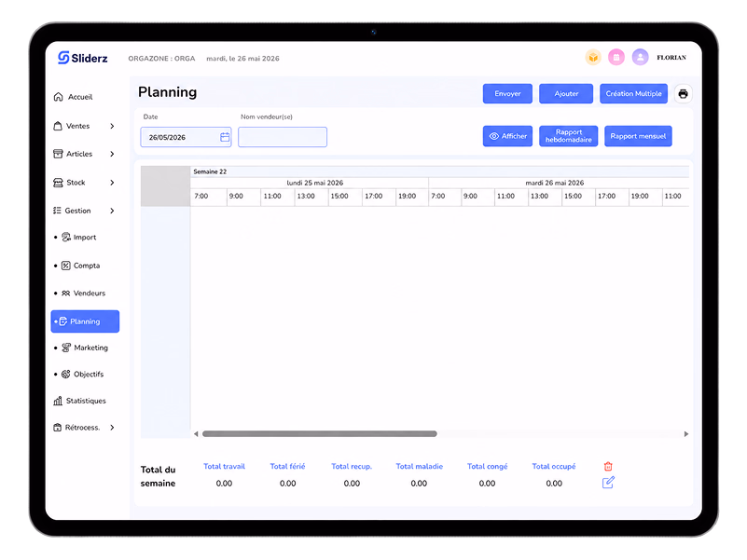Click the Afficher button
Viewport: 747px width, 560px height.
coord(507,136)
